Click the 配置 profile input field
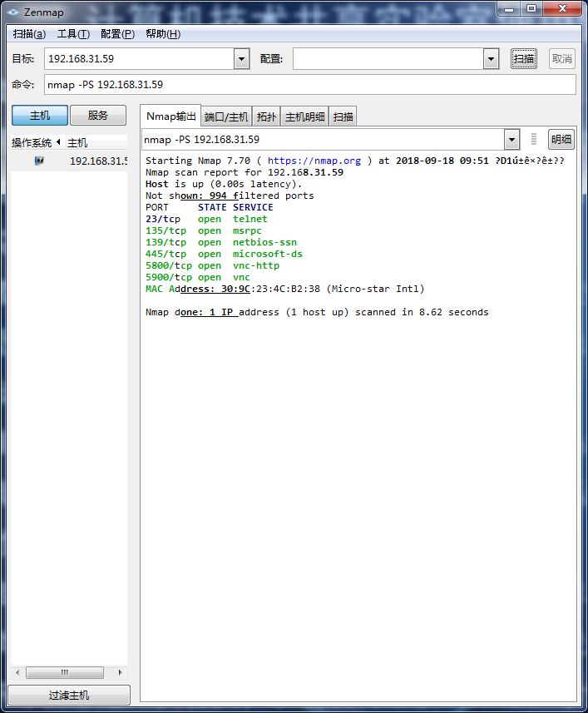This screenshot has width=588, height=713. 388,59
